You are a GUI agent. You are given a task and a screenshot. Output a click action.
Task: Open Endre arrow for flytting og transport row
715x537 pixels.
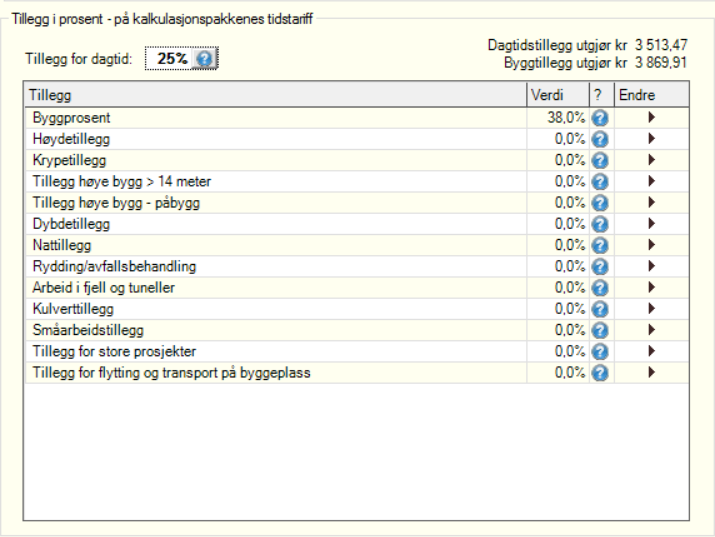tap(652, 372)
